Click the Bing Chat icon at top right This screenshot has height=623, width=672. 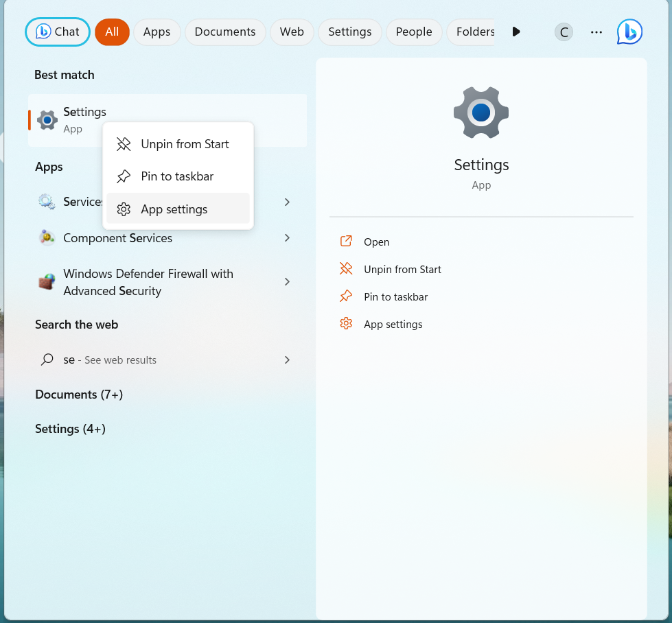(629, 32)
